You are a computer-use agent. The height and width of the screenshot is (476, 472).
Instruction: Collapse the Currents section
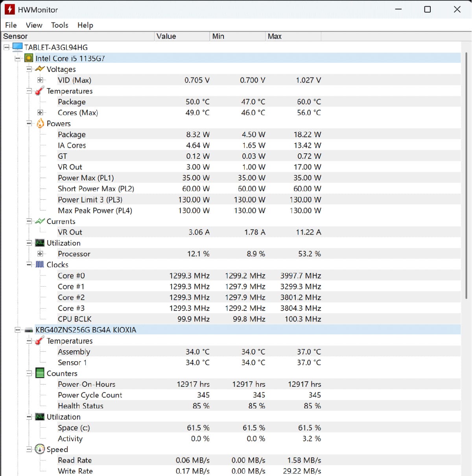29,221
